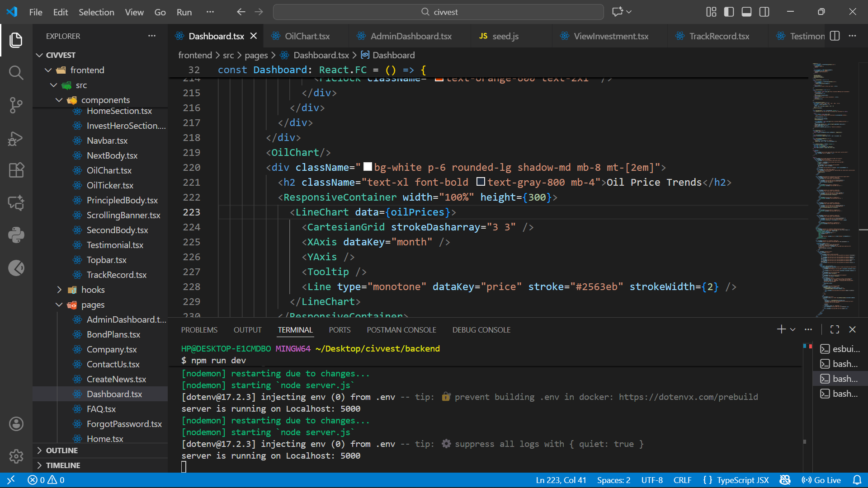Click the text-gray-800 color swatch on line 221
Screen dimensions: 868x488
click(x=481, y=182)
